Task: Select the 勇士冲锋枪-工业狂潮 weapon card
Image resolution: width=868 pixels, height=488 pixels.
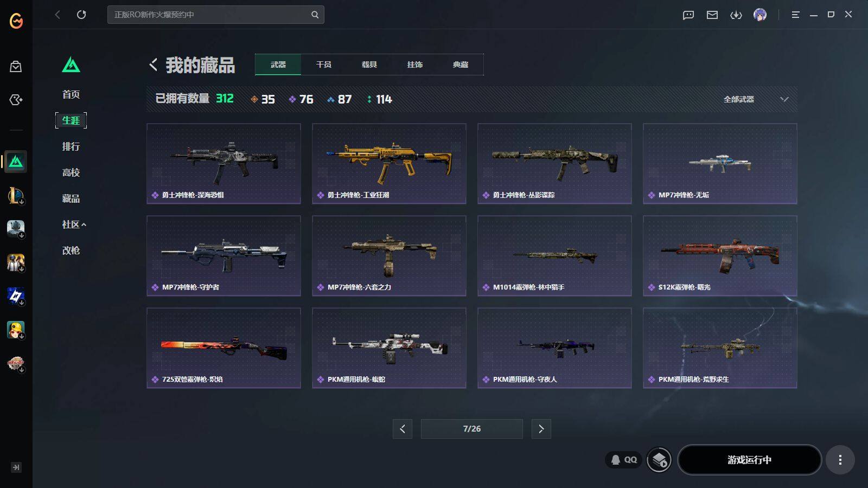Action: (x=389, y=164)
